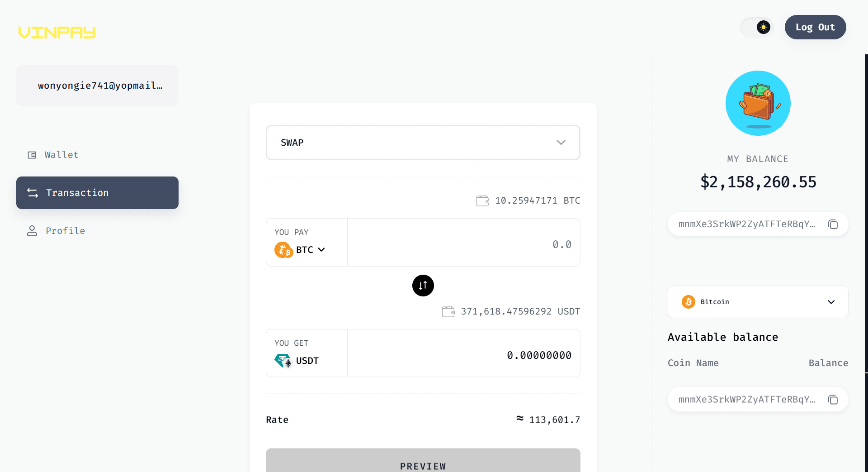Copy address in the Available balance row
The height and width of the screenshot is (472, 868).
point(834,400)
